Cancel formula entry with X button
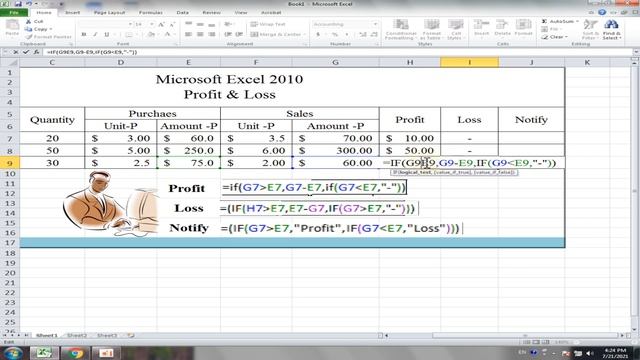Image resolution: width=640 pixels, height=360 pixels. click(16, 52)
